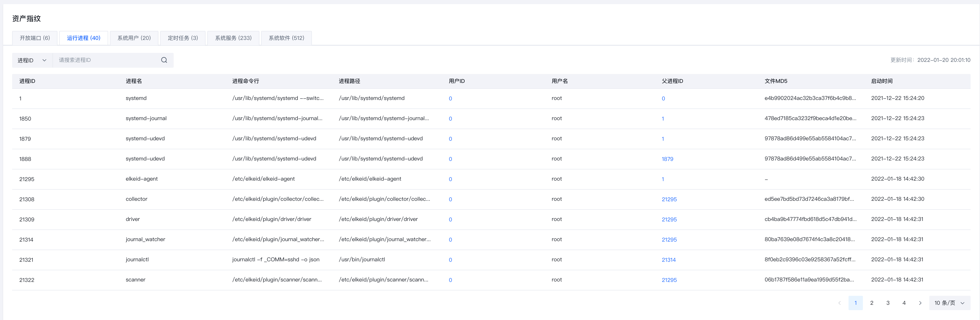Click parent process ID 1879 link
The height and width of the screenshot is (320, 980).
click(667, 159)
